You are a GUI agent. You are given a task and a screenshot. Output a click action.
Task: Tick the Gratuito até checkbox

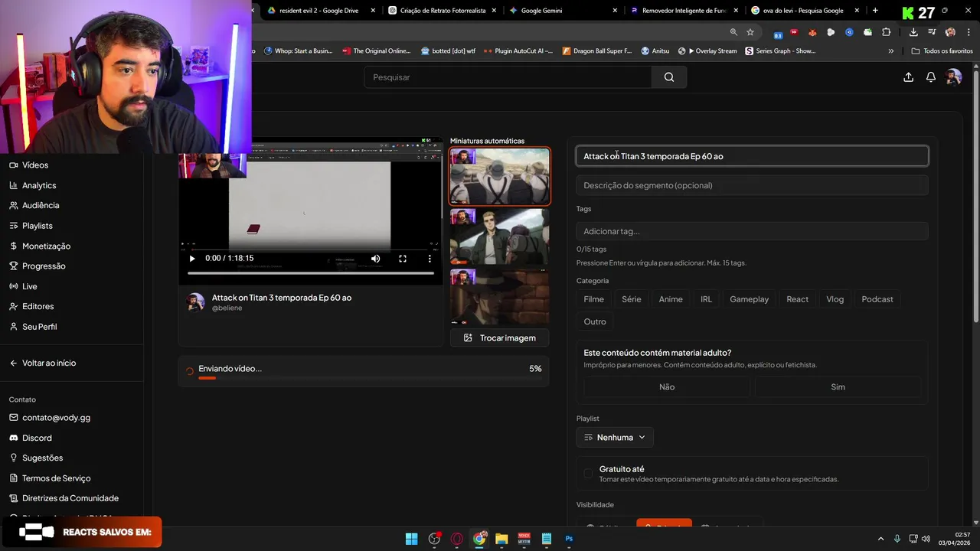(588, 474)
